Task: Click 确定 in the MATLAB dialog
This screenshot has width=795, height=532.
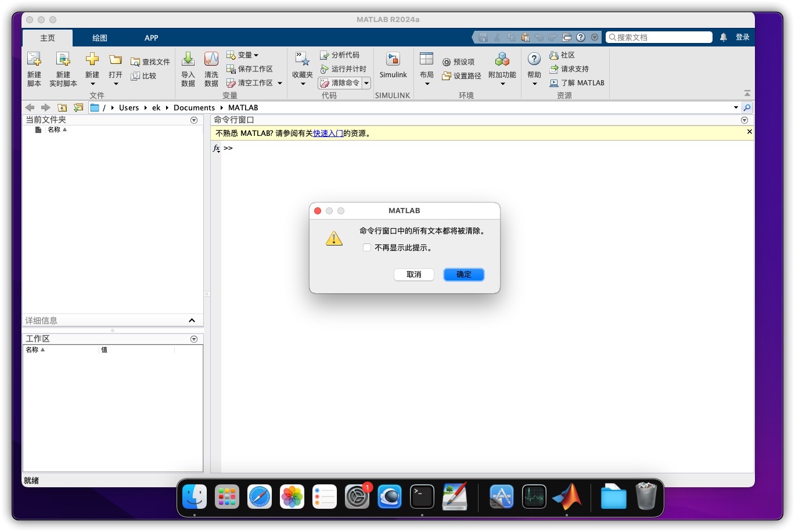Action: pyautogui.click(x=464, y=275)
